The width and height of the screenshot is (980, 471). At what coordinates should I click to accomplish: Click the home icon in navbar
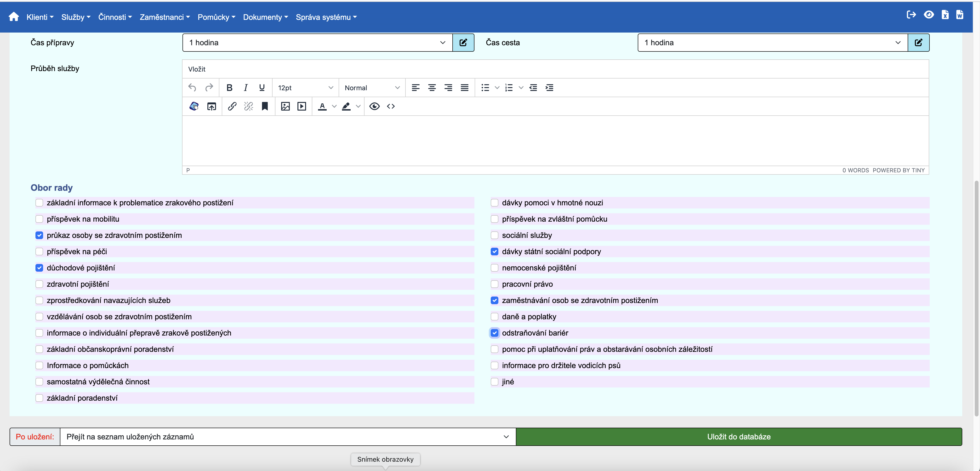click(x=14, y=17)
